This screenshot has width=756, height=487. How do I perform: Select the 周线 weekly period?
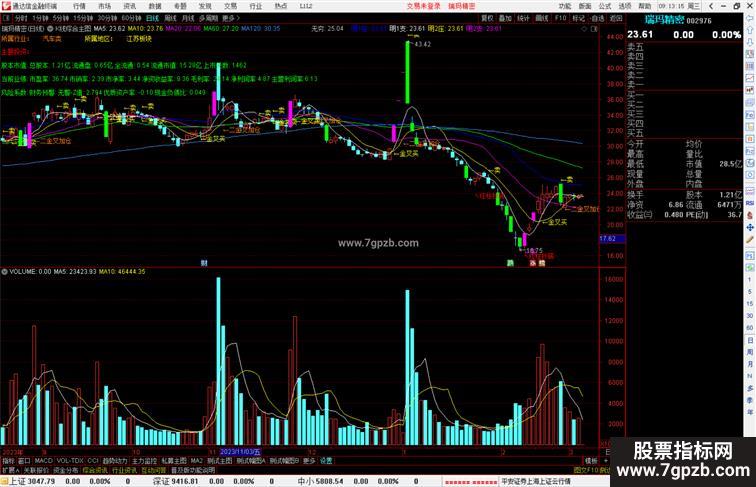pos(170,18)
